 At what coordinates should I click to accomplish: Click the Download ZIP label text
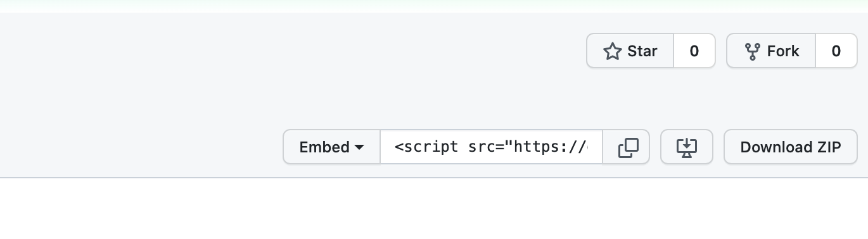tap(791, 147)
